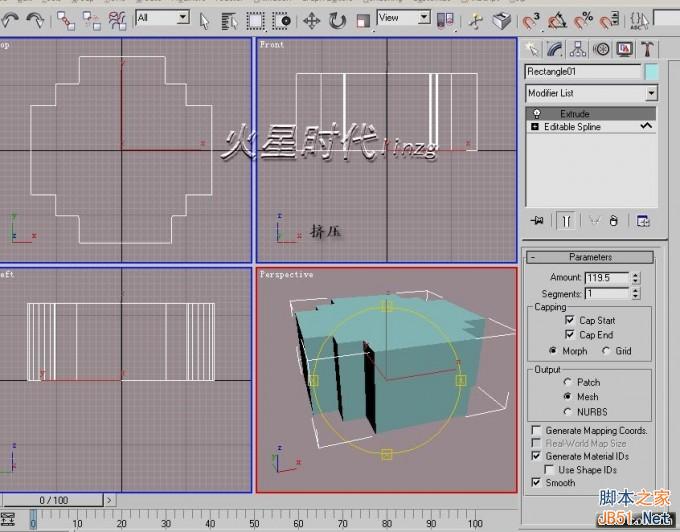This screenshot has width=680, height=532.
Task: Open the Display command panel tab
Action: click(x=624, y=49)
